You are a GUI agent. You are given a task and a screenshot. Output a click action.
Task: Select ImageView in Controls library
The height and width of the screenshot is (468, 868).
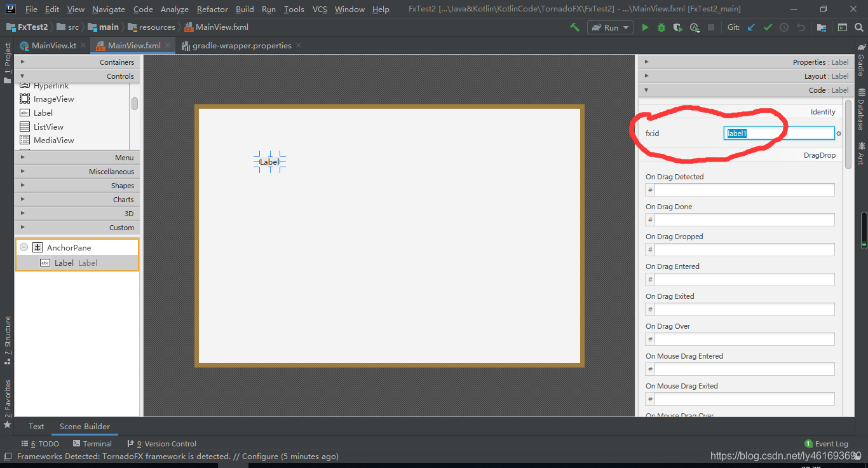[53, 99]
